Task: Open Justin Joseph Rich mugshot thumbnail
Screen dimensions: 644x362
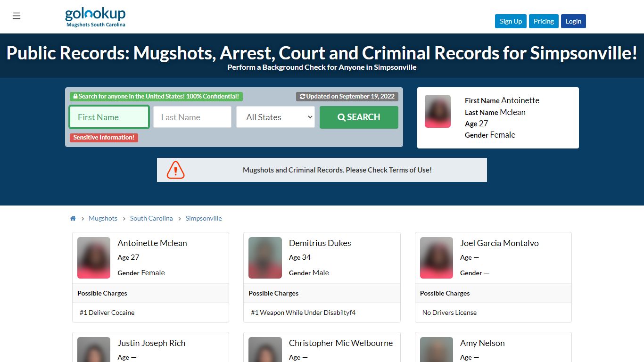Action: point(94,349)
